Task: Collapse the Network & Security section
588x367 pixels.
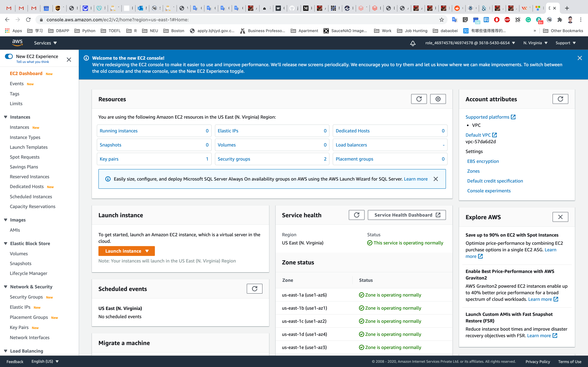Action: (6, 287)
